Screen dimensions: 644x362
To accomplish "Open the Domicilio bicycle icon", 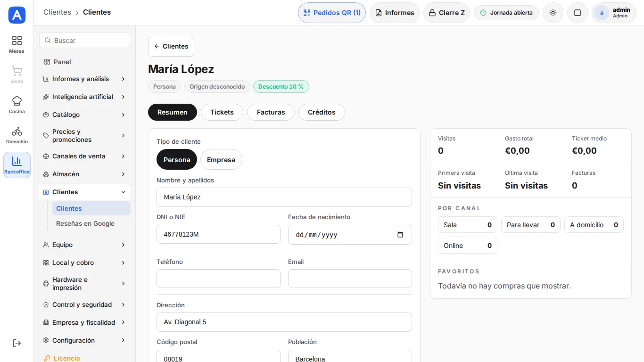I will coord(17,135).
